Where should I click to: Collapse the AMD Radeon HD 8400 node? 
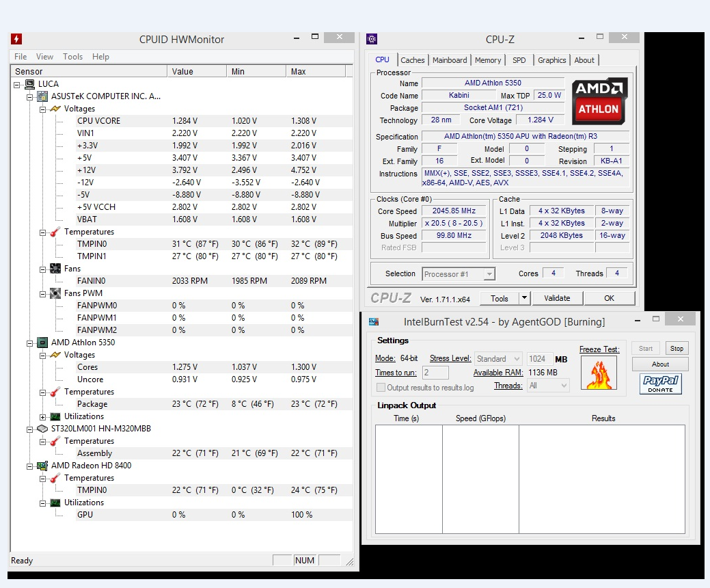(29, 466)
